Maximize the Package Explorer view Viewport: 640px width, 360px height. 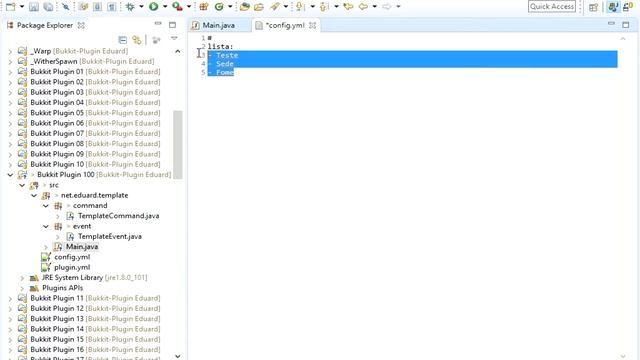(172, 25)
